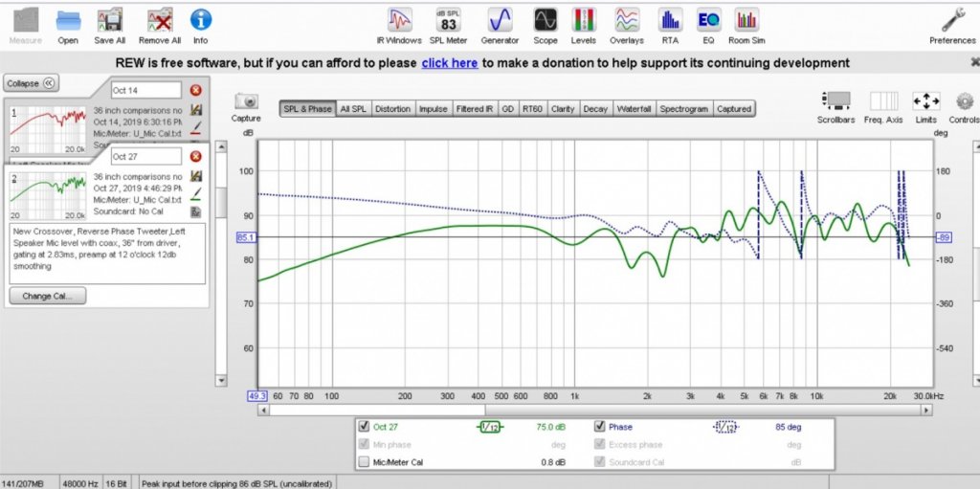The width and height of the screenshot is (980, 489).
Task: Open the Info panel icon
Action: pos(201,20)
